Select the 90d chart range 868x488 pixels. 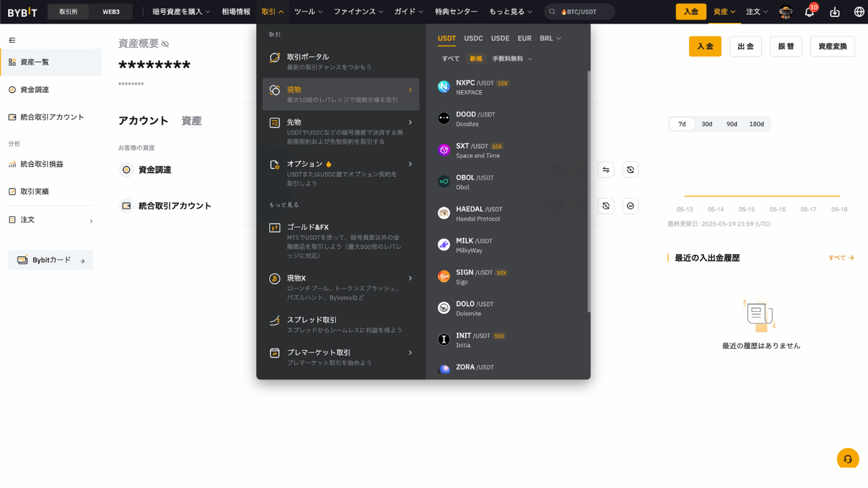tap(732, 124)
